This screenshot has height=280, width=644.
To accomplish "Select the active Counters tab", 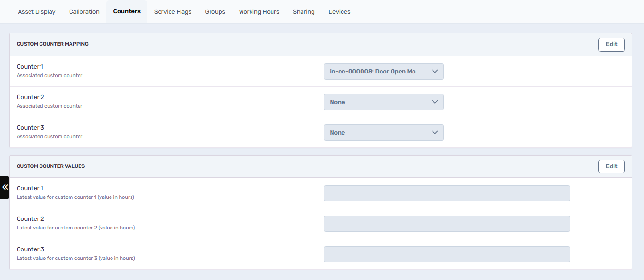I will tap(127, 11).
